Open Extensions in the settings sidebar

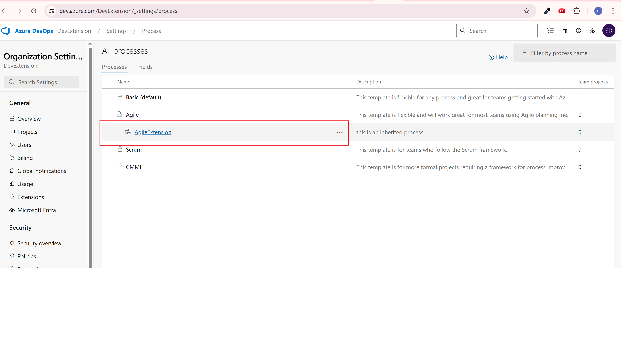(x=31, y=197)
